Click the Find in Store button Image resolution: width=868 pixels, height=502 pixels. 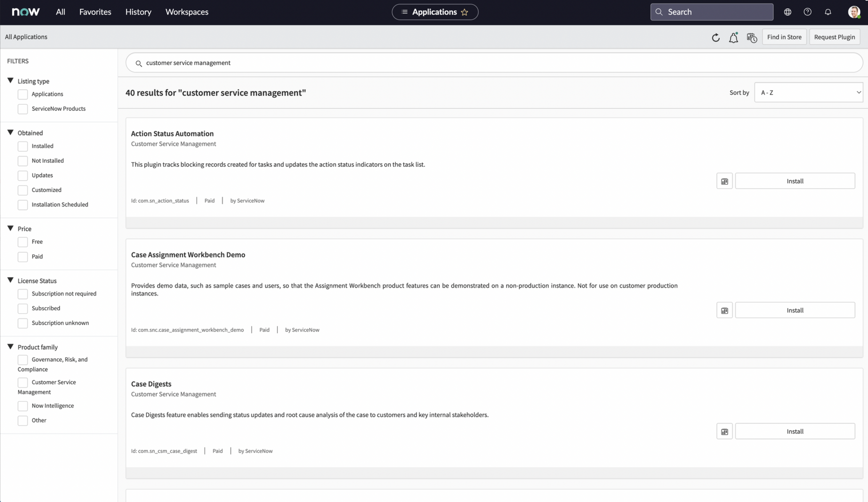click(784, 37)
